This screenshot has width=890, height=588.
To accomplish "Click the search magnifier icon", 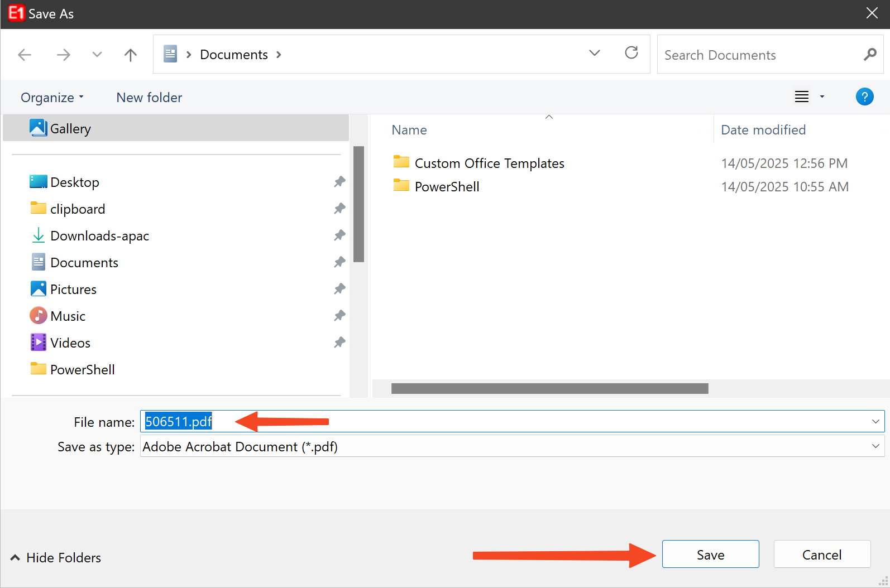I will click(869, 55).
